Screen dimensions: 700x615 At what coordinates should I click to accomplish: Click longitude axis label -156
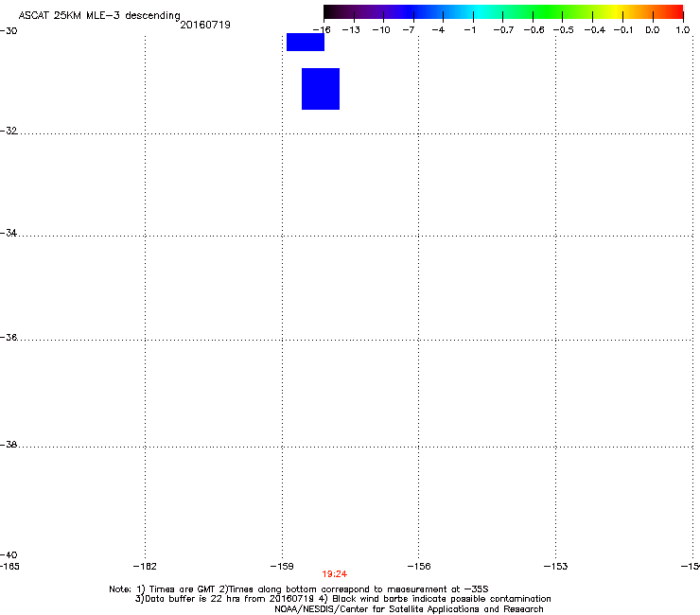tap(419, 567)
